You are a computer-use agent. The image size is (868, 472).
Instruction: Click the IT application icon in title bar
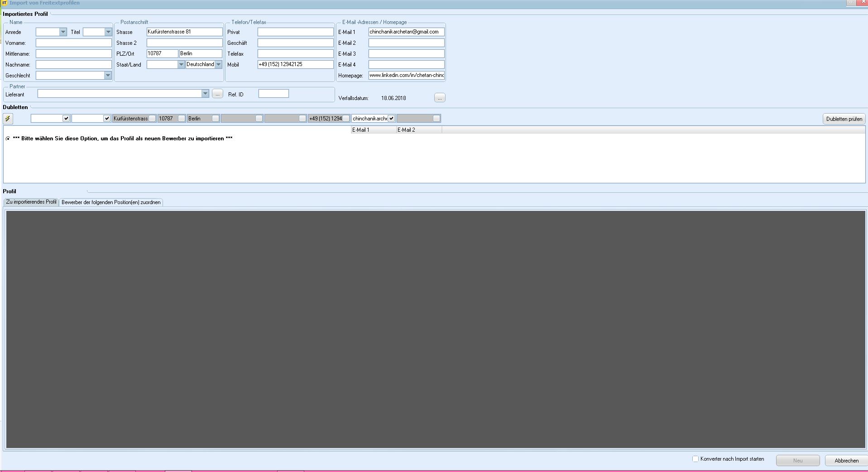pos(5,3)
